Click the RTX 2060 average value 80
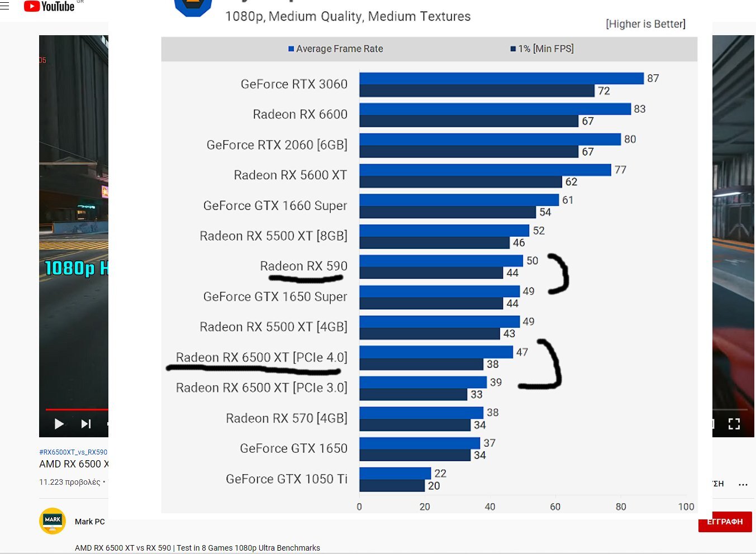756x554 pixels. (x=630, y=140)
